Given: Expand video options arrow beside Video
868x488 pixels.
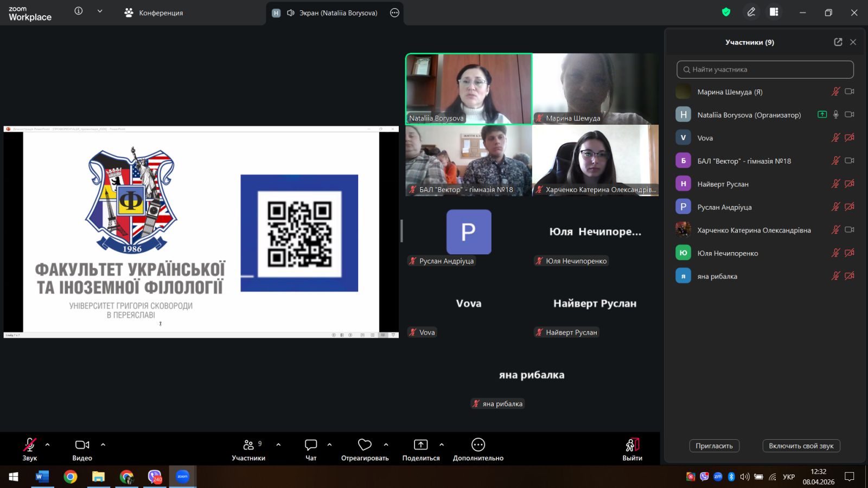Looking at the screenshot, I should [103, 445].
